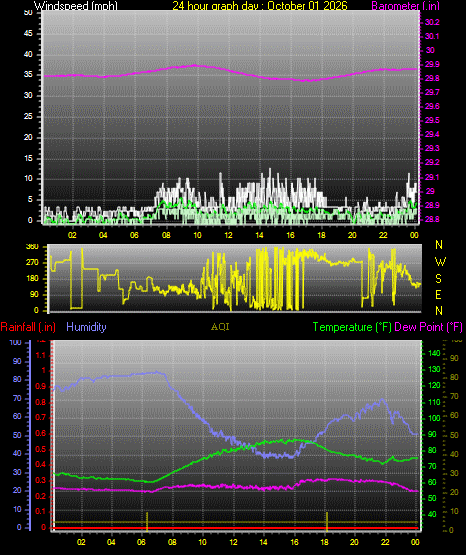
Task: Click windspeed axis value '15'
Action: tap(28, 159)
